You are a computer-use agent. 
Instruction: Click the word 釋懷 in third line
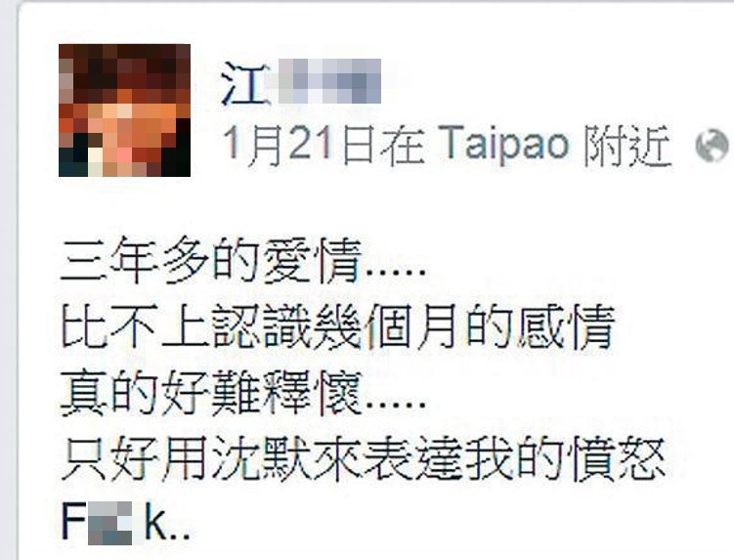tap(312, 392)
